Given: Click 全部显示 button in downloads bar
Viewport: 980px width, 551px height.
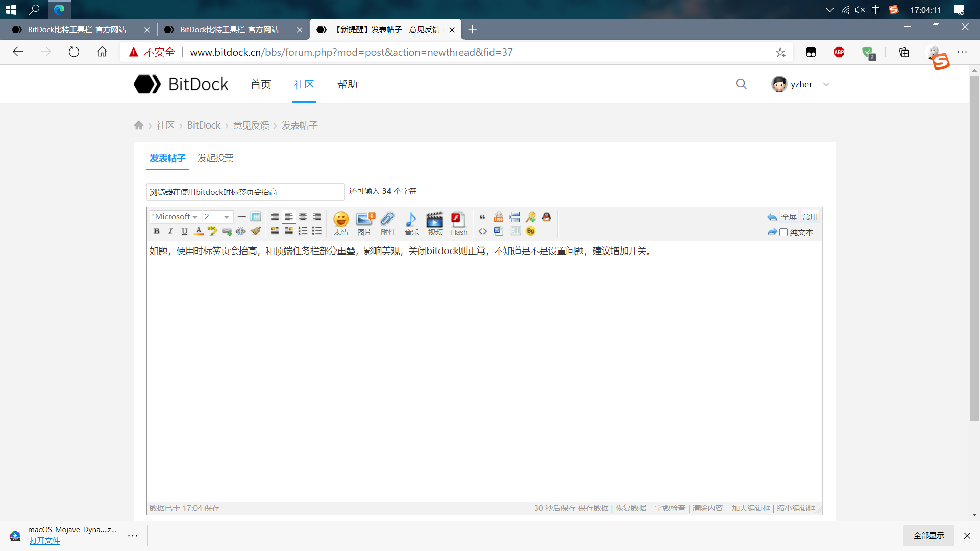Looking at the screenshot, I should [x=928, y=536].
